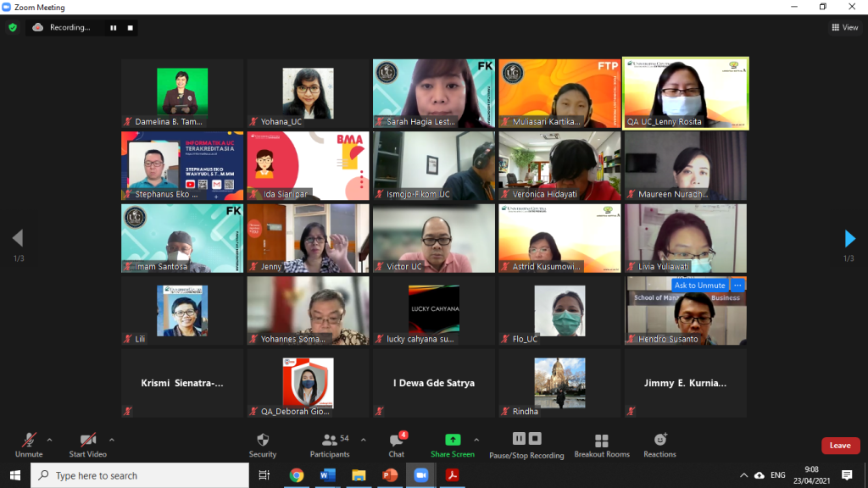868x488 pixels.
Task: Open the Security shield icon
Action: (263, 440)
